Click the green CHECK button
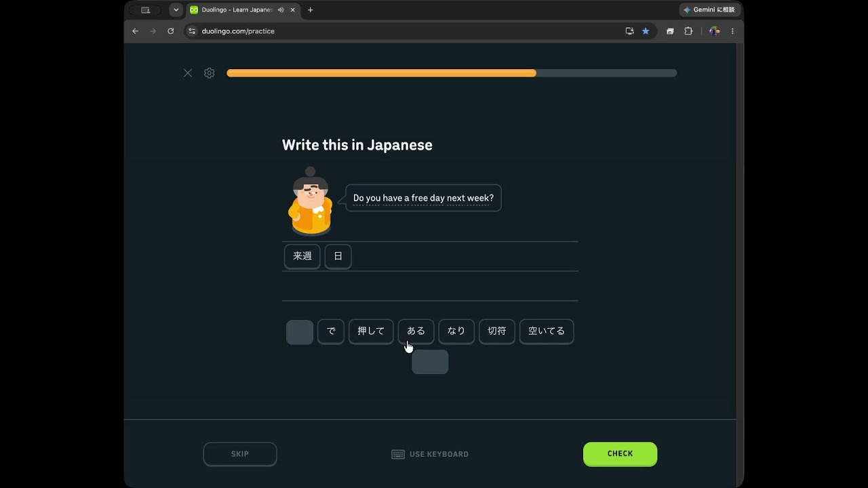Viewport: 868px width, 488px height. (620, 454)
